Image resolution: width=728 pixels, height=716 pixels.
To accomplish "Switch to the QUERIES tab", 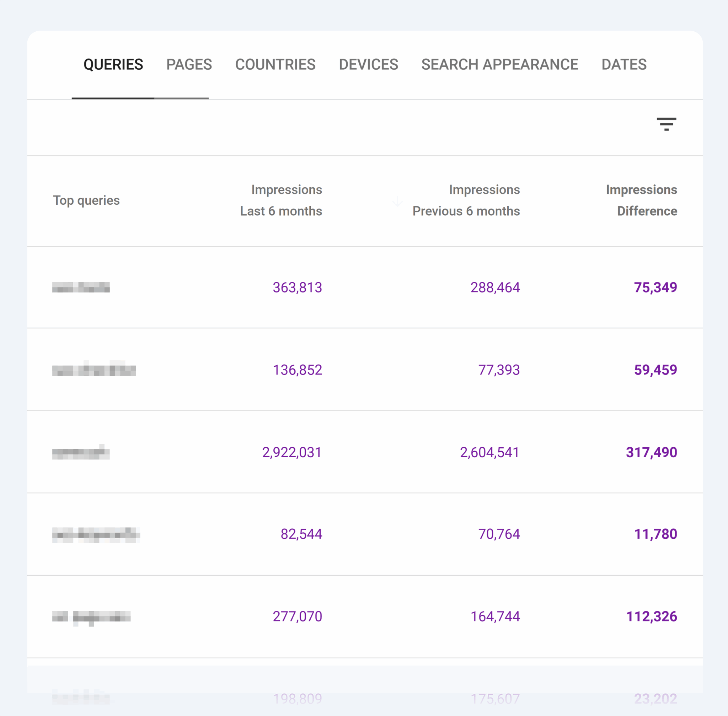I will coord(113,64).
